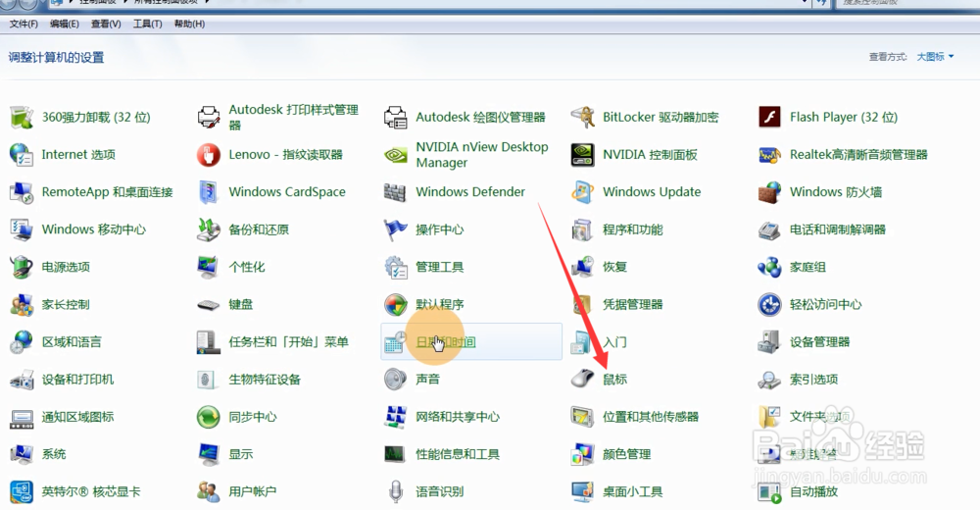This screenshot has height=510, width=980.
Task: Open the 家长控制 link
Action: pos(66,305)
